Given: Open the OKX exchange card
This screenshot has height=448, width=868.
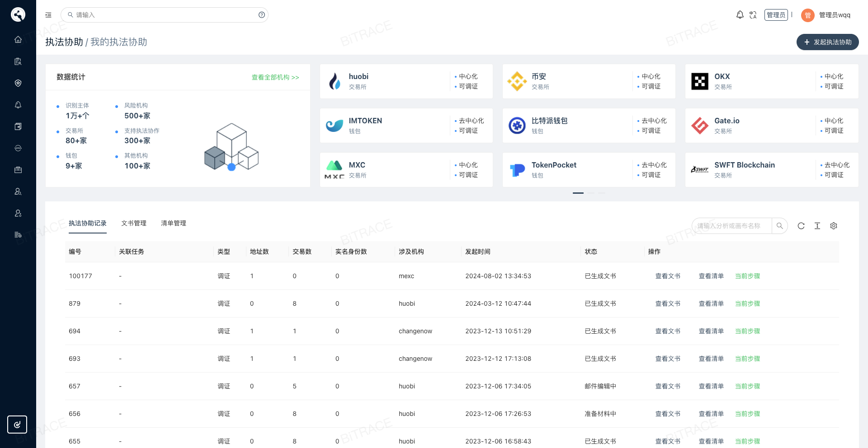Looking at the screenshot, I should [x=772, y=81].
